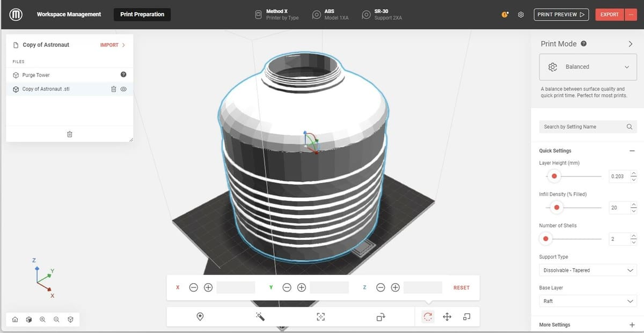644x333 pixels.
Task: Click the Infill Density value 20 field
Action: [618, 208]
